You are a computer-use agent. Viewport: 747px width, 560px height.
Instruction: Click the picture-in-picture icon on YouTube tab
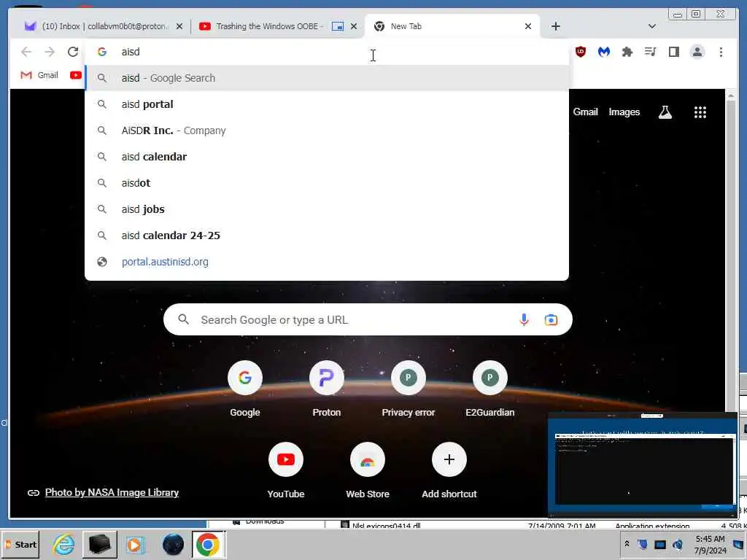[x=337, y=26]
